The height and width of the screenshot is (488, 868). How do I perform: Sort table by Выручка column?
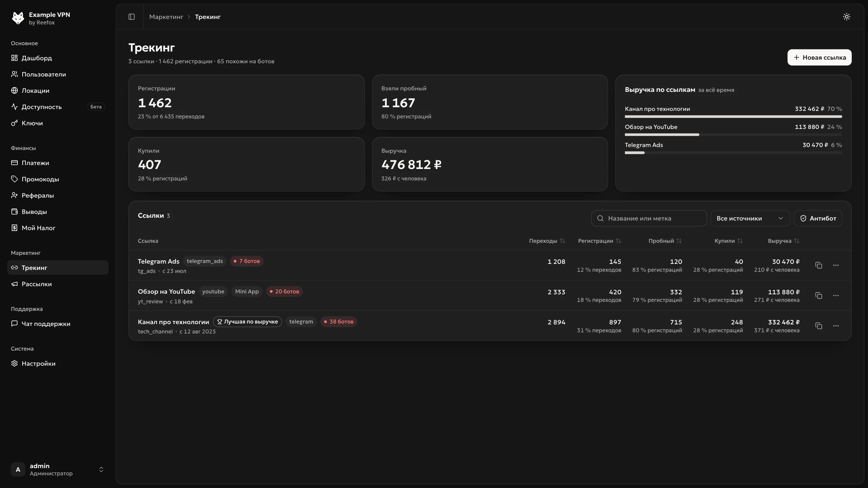click(783, 241)
